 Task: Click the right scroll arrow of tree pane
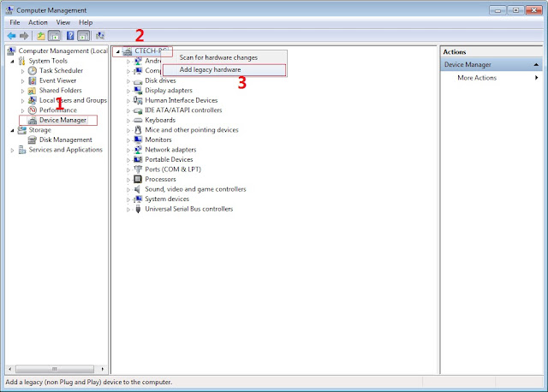click(x=103, y=369)
